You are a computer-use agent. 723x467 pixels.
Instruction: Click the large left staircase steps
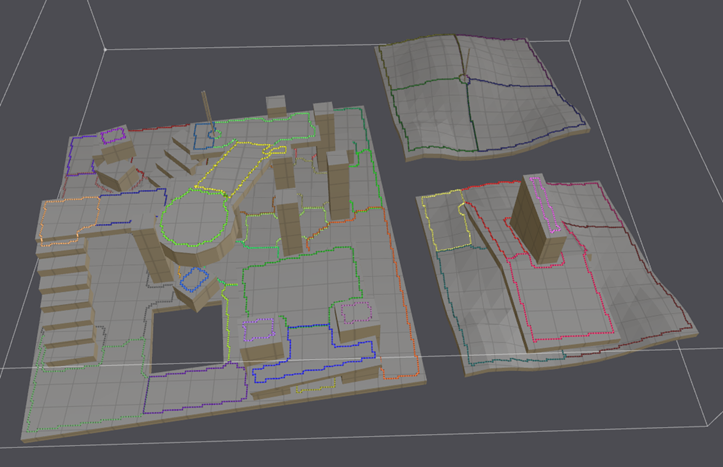click(x=65, y=300)
